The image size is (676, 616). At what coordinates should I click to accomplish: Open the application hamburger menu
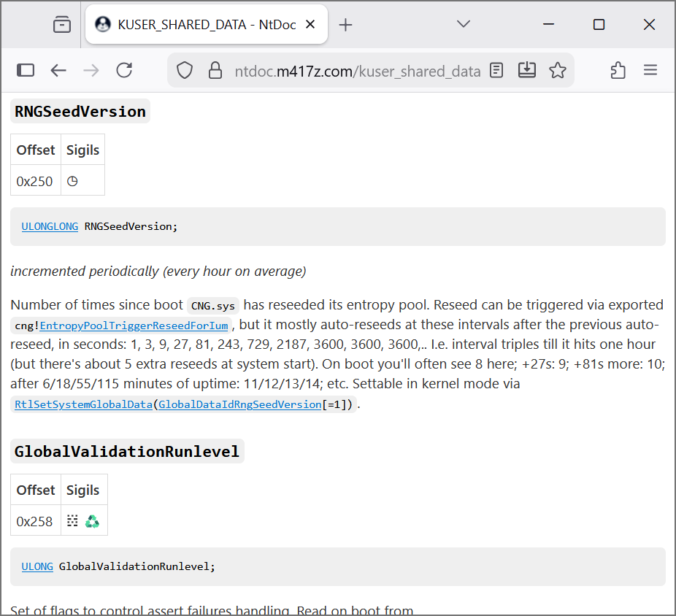650,70
